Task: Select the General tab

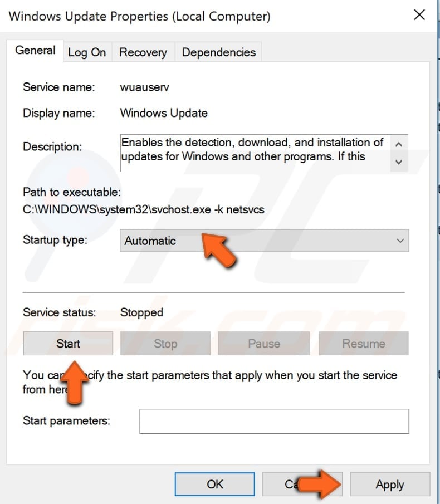Action: point(35,51)
